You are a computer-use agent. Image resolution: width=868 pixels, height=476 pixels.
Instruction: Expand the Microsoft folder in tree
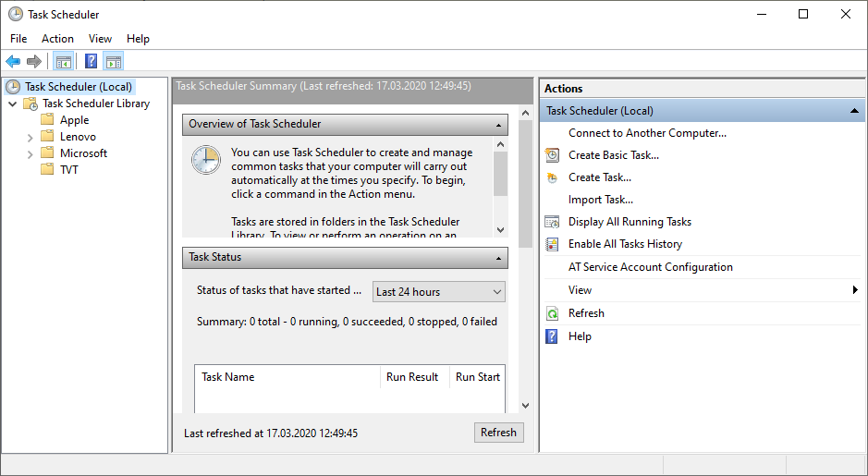click(31, 153)
